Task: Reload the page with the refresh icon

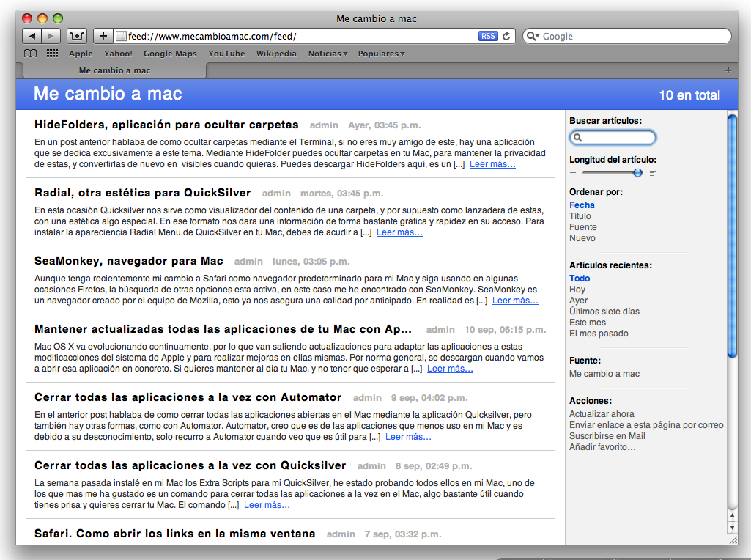Action: pyautogui.click(x=506, y=36)
